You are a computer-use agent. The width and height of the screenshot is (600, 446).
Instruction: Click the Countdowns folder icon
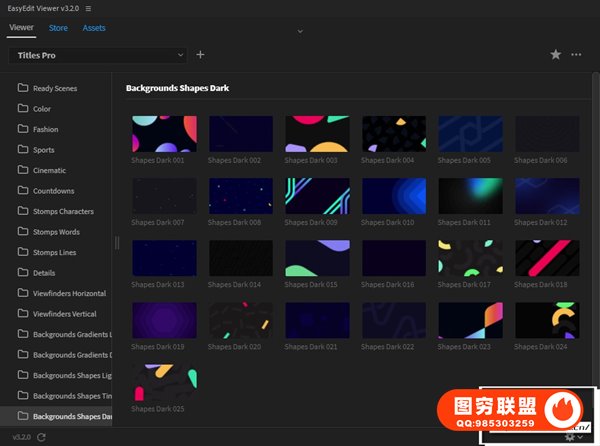[x=22, y=190]
